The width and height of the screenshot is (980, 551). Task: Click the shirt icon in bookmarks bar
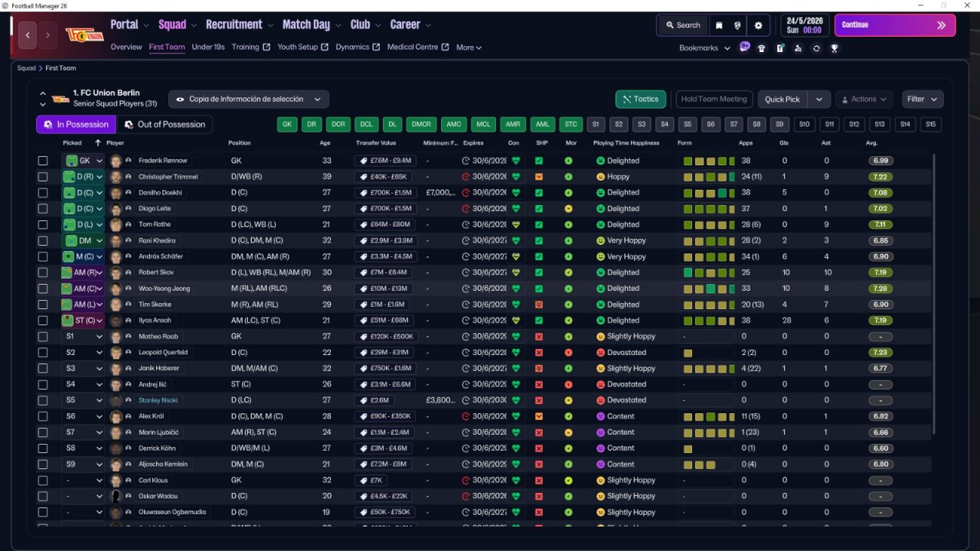[x=761, y=48]
